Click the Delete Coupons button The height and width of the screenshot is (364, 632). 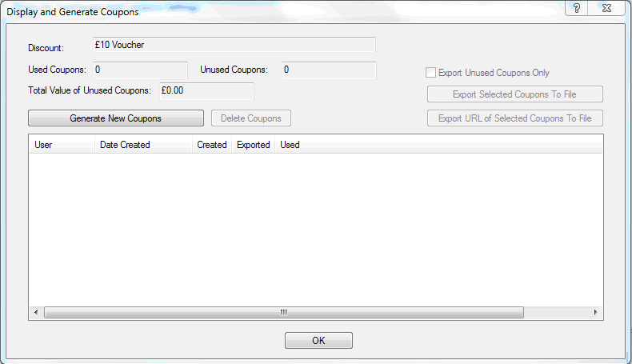(250, 118)
